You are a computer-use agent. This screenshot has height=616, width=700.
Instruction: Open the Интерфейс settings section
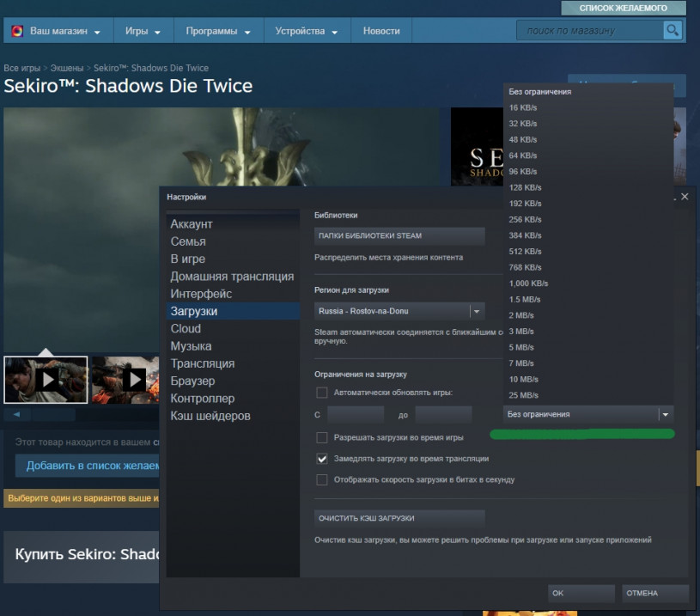[201, 294]
